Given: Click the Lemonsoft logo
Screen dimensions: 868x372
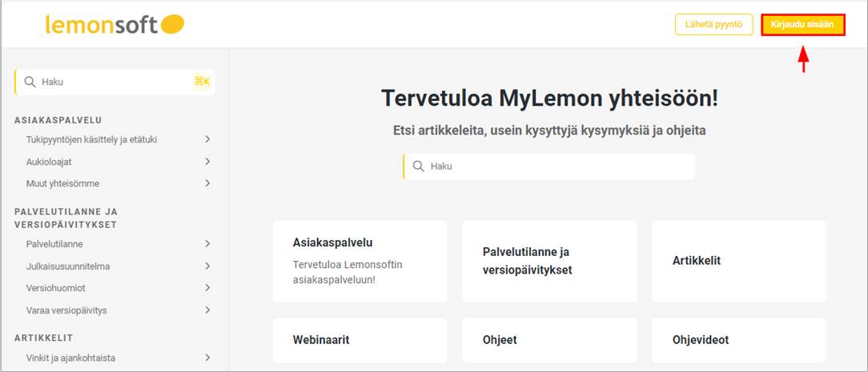Looking at the screenshot, I should (115, 26).
